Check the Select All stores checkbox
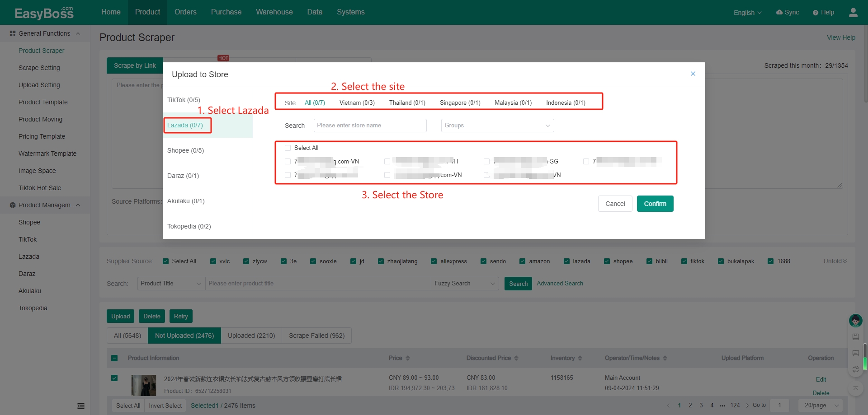 coord(288,148)
